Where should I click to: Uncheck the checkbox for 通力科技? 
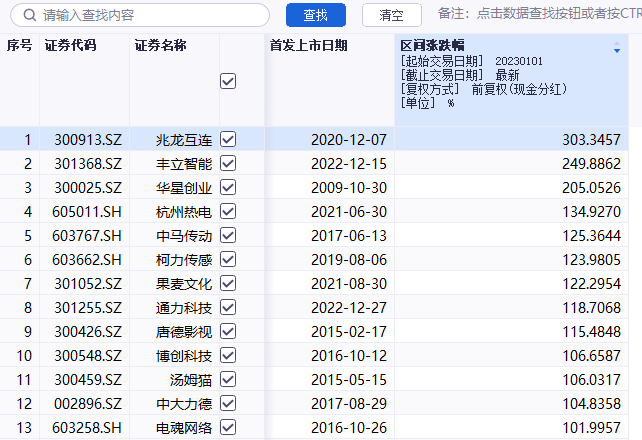[228, 307]
